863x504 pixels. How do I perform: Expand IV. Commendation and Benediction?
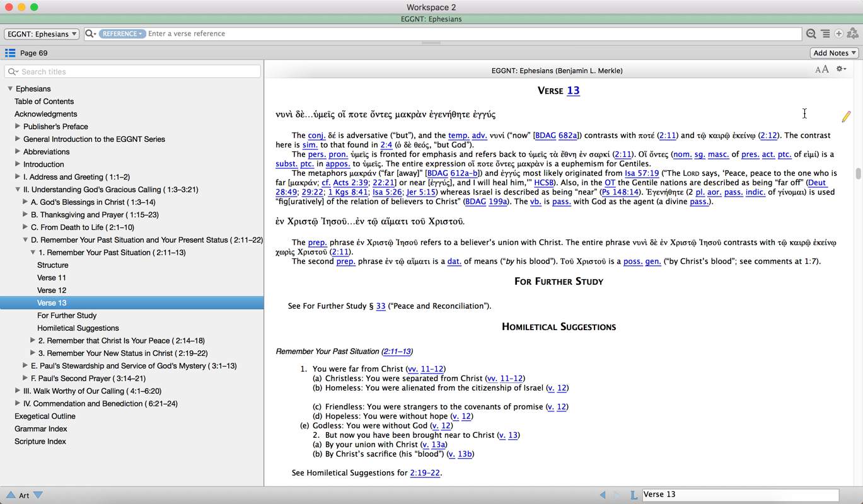[18, 403]
